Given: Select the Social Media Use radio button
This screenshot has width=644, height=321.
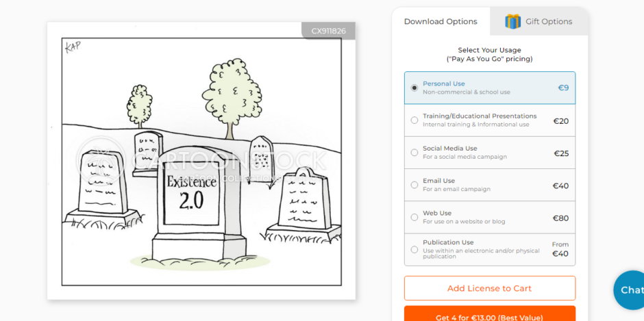Looking at the screenshot, I should (x=414, y=153).
